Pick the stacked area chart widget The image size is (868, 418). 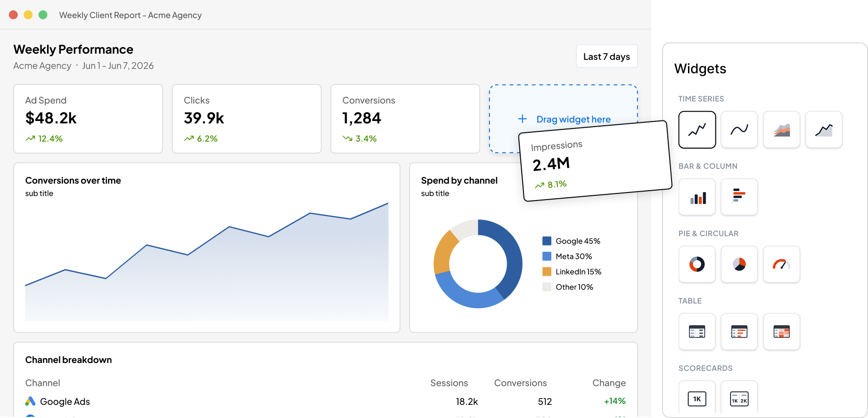[x=781, y=129]
